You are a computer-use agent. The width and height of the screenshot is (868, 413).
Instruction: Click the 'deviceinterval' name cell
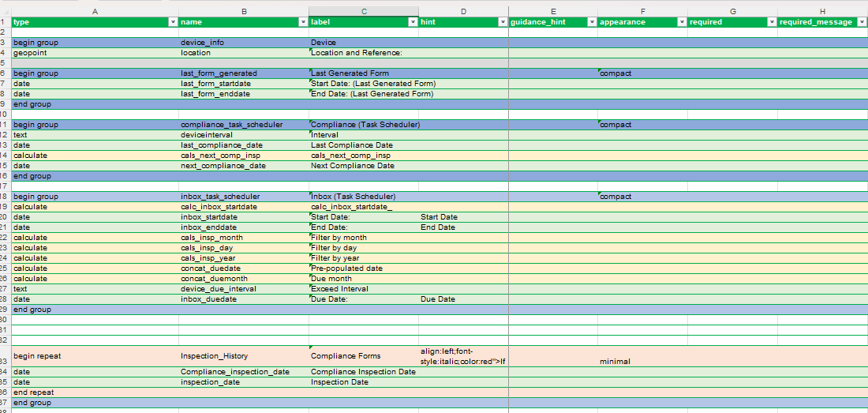(x=244, y=135)
